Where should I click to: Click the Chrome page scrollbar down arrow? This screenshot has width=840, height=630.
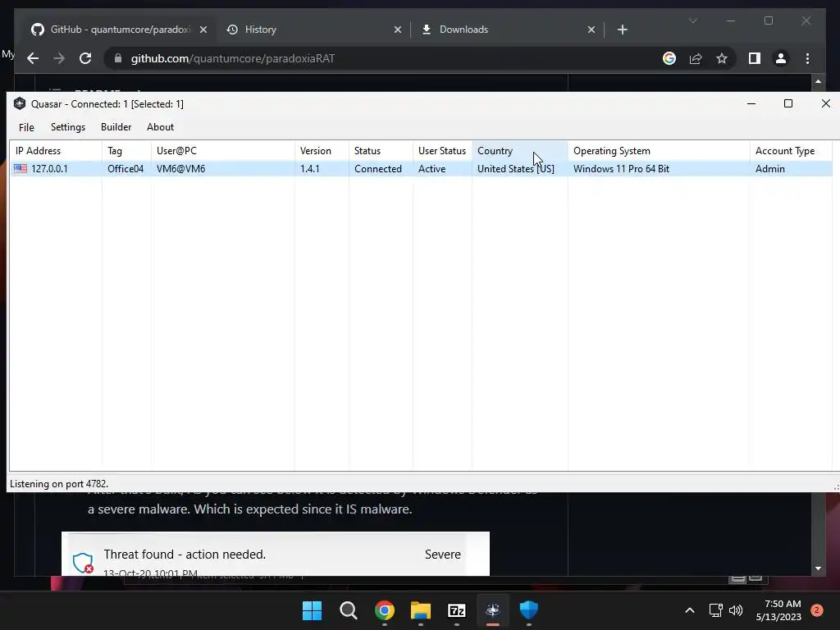(818, 568)
